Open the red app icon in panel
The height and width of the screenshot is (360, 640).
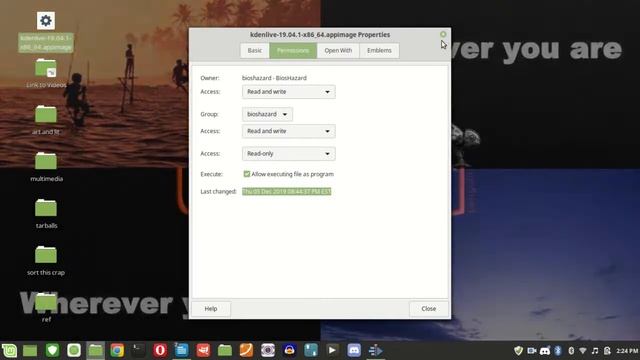click(203, 350)
